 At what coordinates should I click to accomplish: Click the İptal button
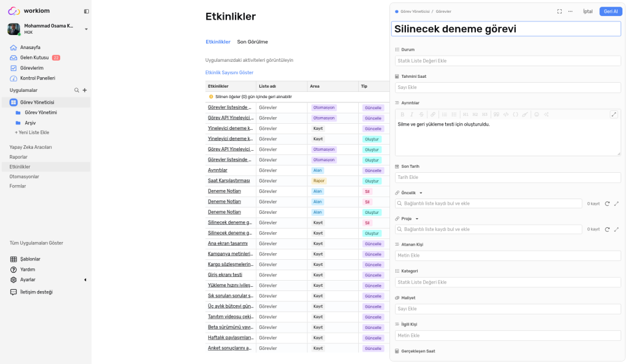click(x=588, y=12)
